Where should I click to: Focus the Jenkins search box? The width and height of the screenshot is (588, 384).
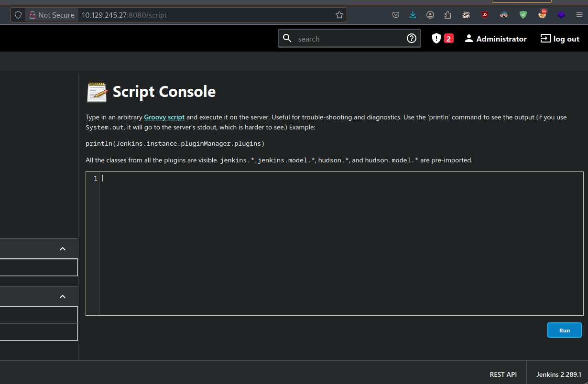350,39
